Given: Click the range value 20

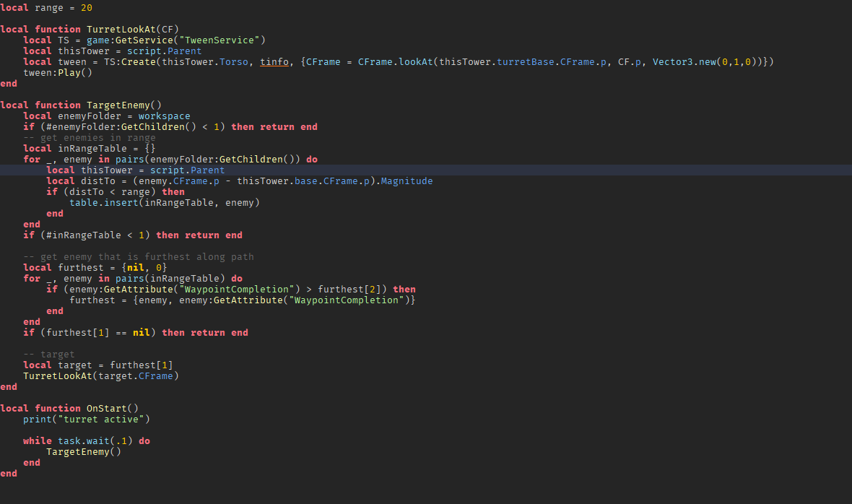Looking at the screenshot, I should (87, 7).
